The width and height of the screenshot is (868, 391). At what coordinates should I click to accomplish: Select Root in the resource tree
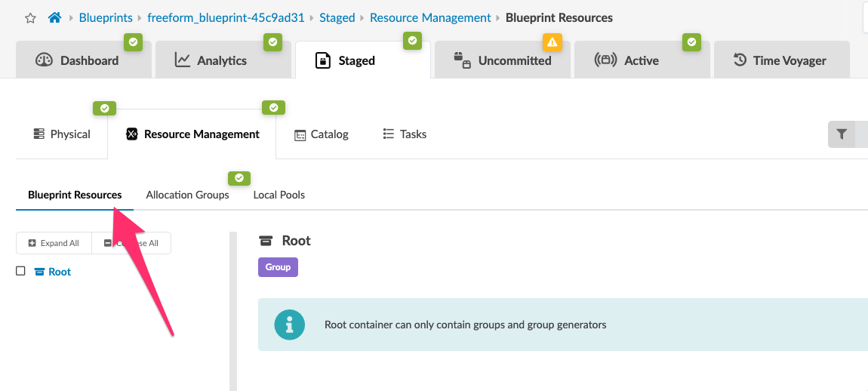[59, 272]
